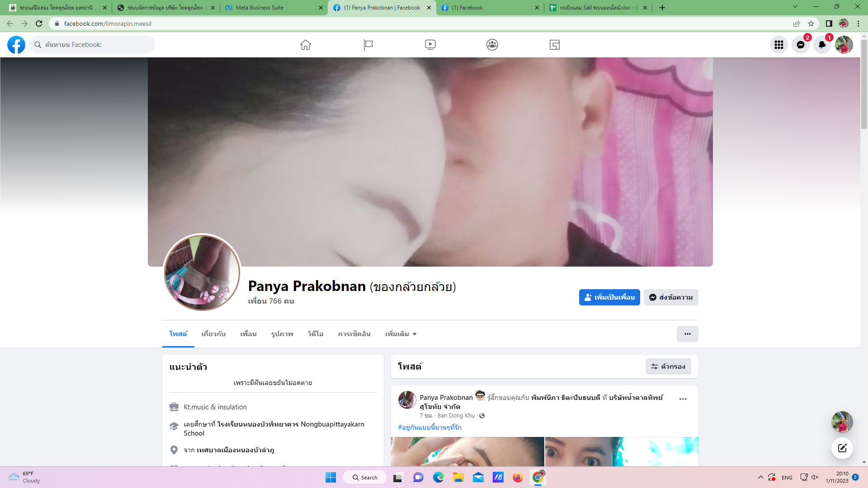Click the ส่งข้อความ button
This screenshot has width=868, height=488.
[x=671, y=297]
